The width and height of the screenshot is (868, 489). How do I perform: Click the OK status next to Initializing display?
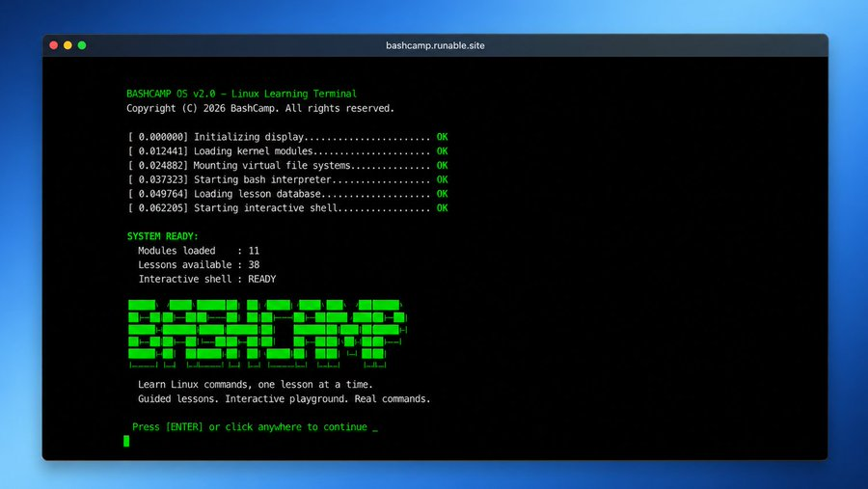point(442,137)
